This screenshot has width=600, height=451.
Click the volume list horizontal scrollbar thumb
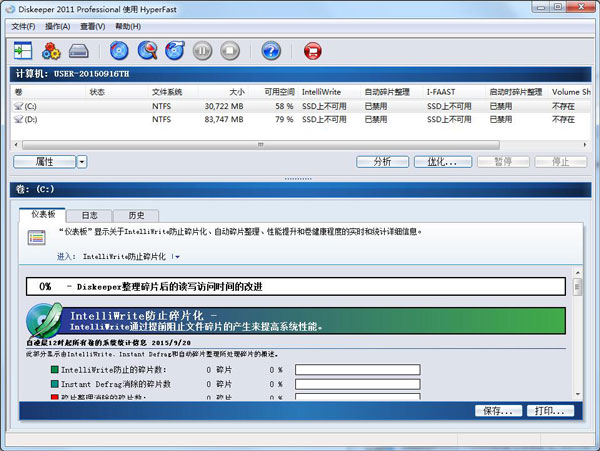(261, 145)
